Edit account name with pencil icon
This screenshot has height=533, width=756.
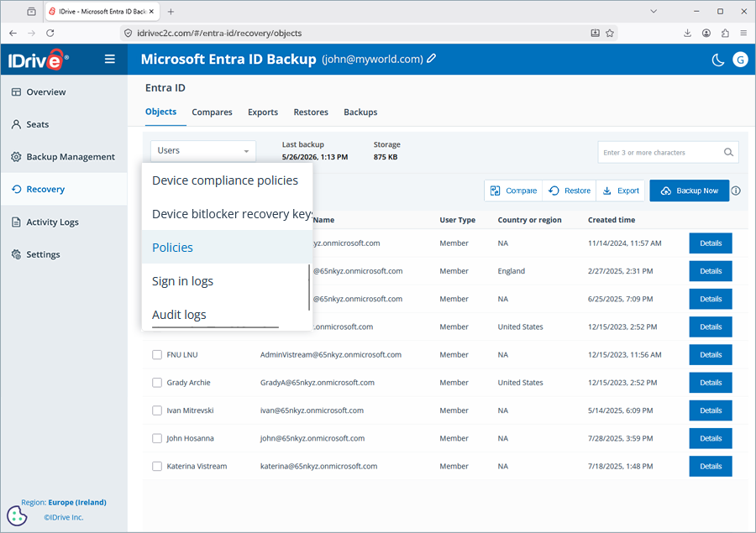pyautogui.click(x=432, y=58)
